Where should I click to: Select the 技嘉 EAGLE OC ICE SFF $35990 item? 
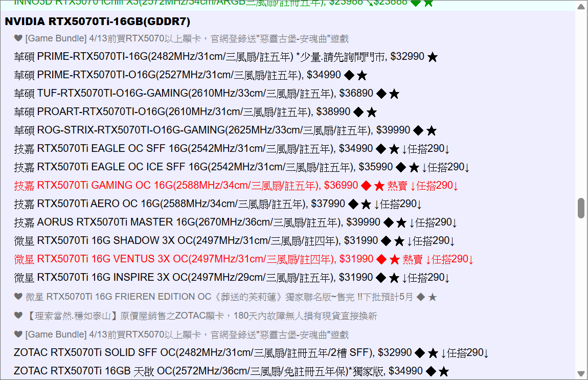coord(242,167)
